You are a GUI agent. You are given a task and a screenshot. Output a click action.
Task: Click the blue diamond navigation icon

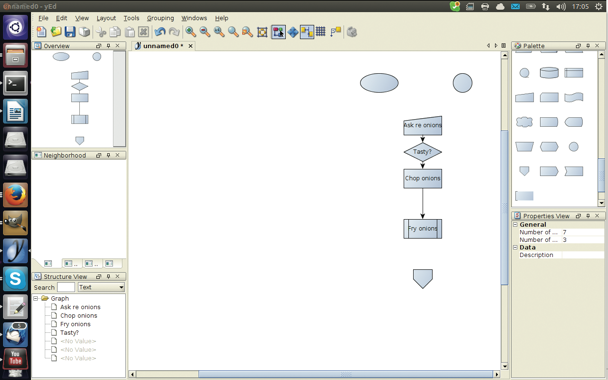pyautogui.click(x=293, y=32)
